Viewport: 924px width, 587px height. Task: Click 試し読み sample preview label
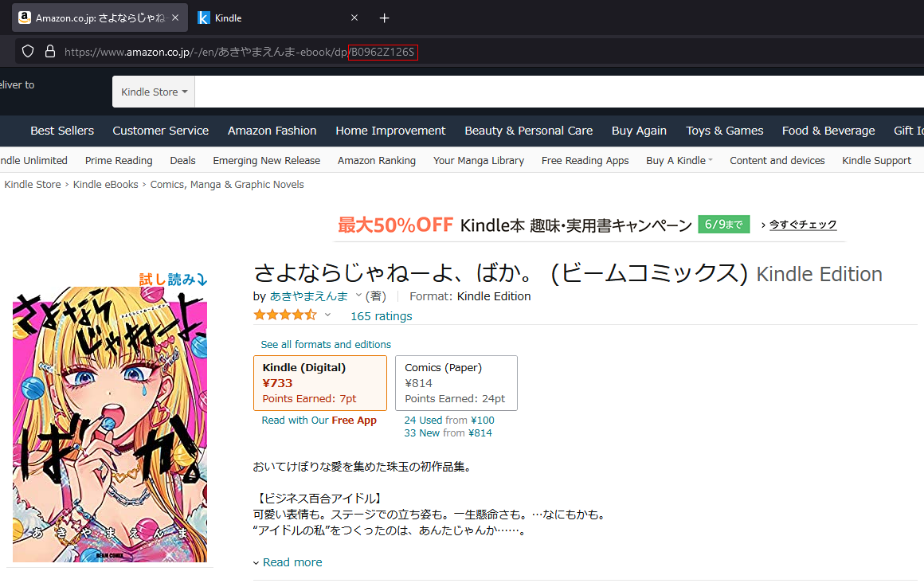click(x=174, y=279)
